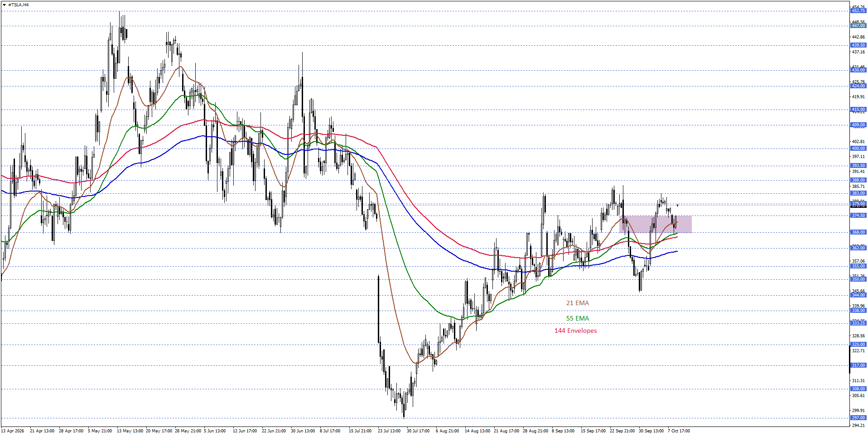The width and height of the screenshot is (868, 436).
Task: Click the 325.00 price level tag
Action: click(x=858, y=345)
